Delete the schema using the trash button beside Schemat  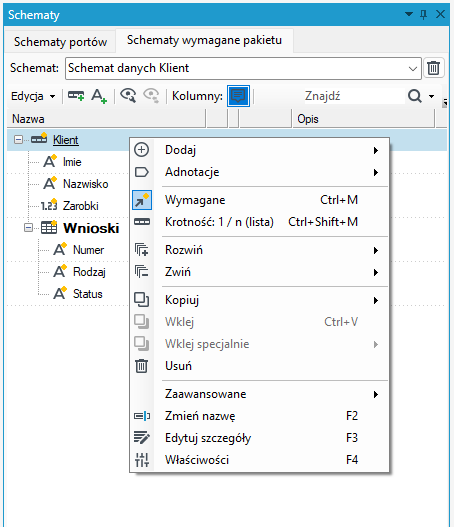[x=434, y=68]
